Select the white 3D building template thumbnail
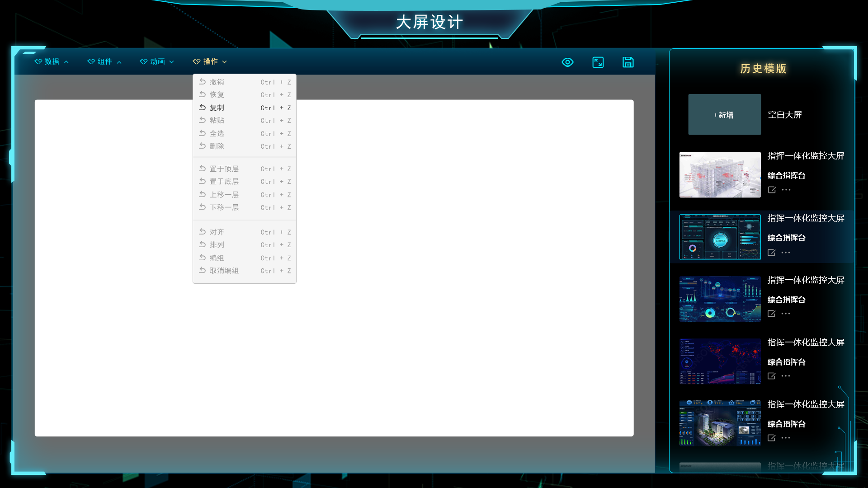 pos(720,175)
